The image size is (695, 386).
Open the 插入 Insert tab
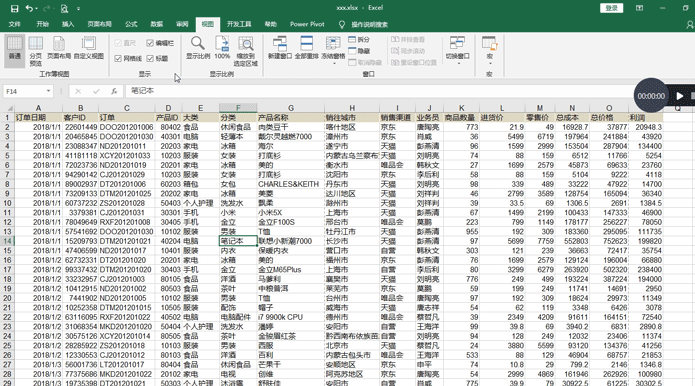pos(68,24)
